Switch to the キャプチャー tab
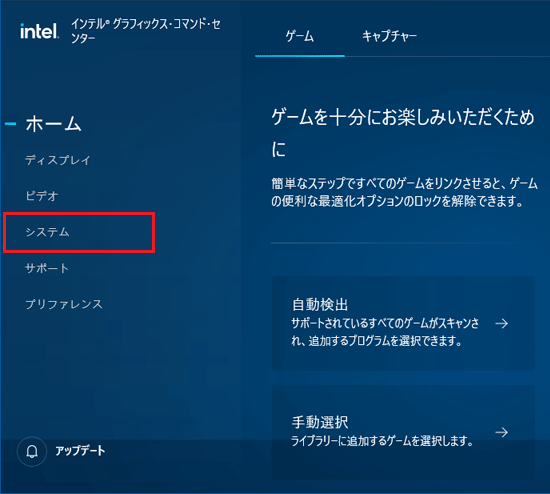The image size is (550, 494). (389, 36)
